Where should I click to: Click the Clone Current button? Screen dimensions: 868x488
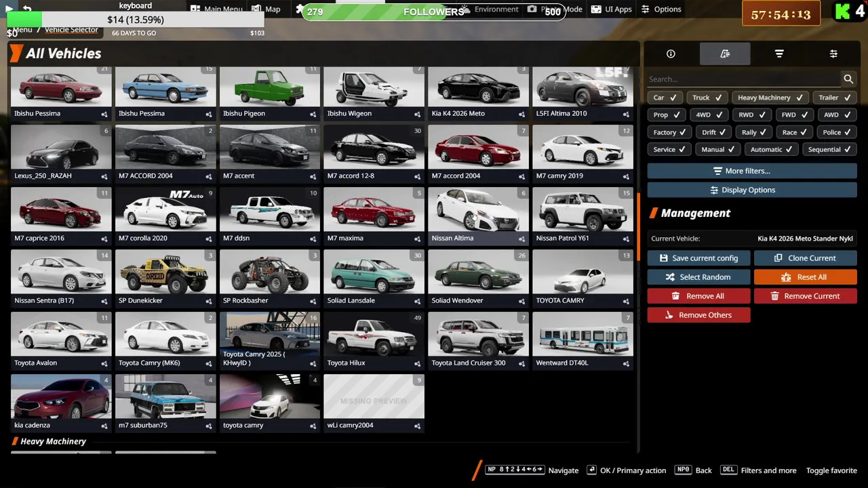click(806, 258)
